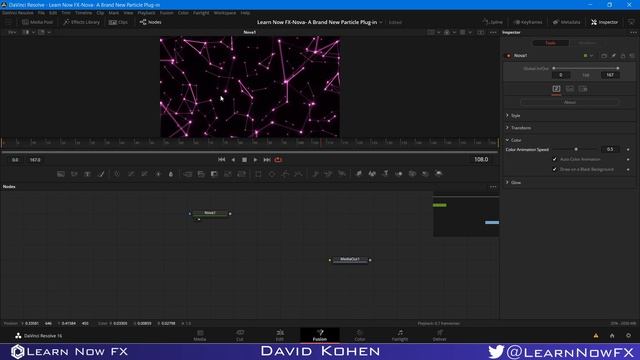Expand the Glow section
Image resolution: width=640 pixels, height=360 pixels.
[x=507, y=182]
